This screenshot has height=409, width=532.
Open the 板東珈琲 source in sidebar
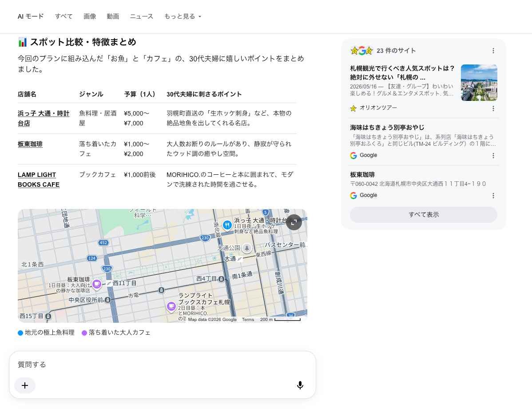[362, 175]
